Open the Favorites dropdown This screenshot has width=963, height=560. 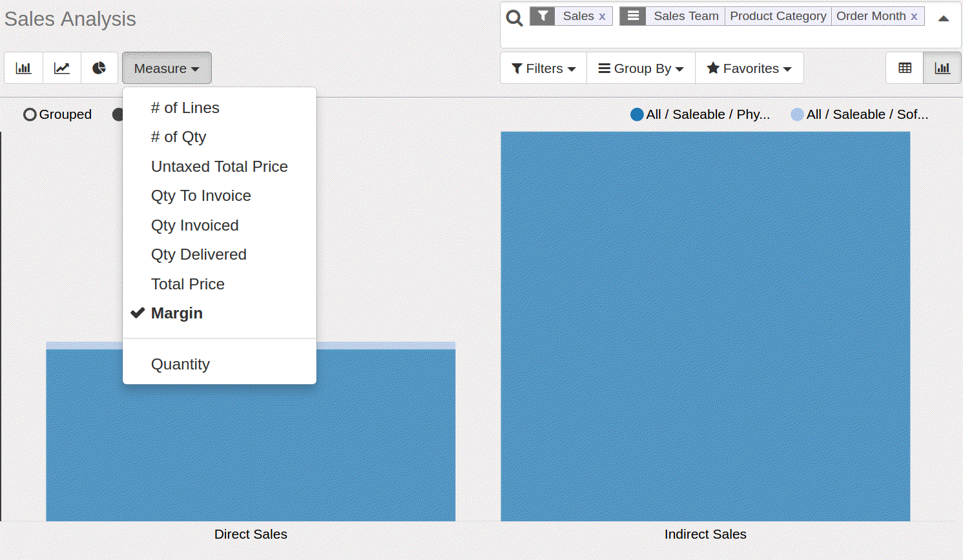749,68
